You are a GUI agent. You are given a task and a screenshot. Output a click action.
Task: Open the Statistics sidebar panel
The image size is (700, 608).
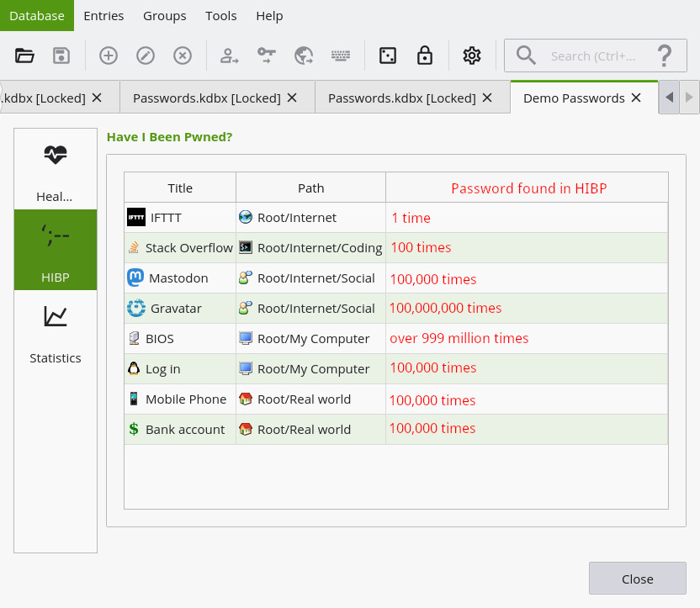pos(56,330)
